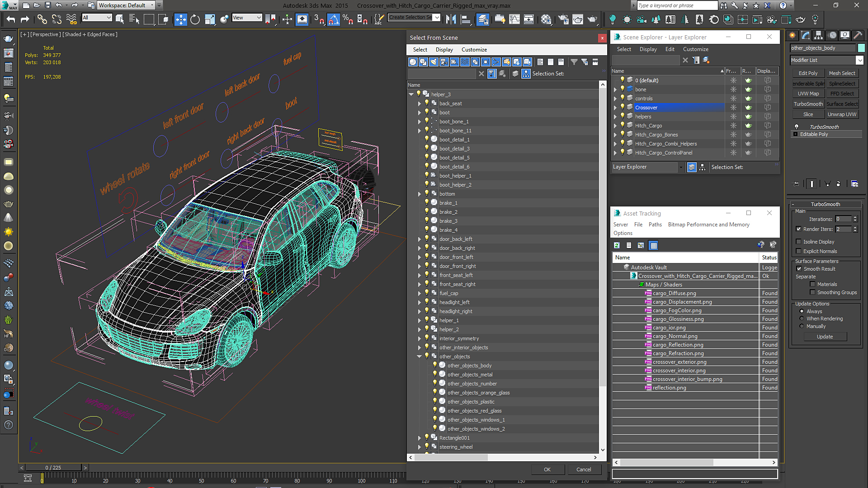Select the When Rendering update option
This screenshot has height=488, width=868.
802,319
